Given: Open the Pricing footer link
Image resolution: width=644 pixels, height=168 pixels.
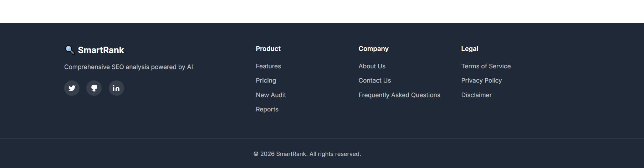Looking at the screenshot, I should (266, 80).
